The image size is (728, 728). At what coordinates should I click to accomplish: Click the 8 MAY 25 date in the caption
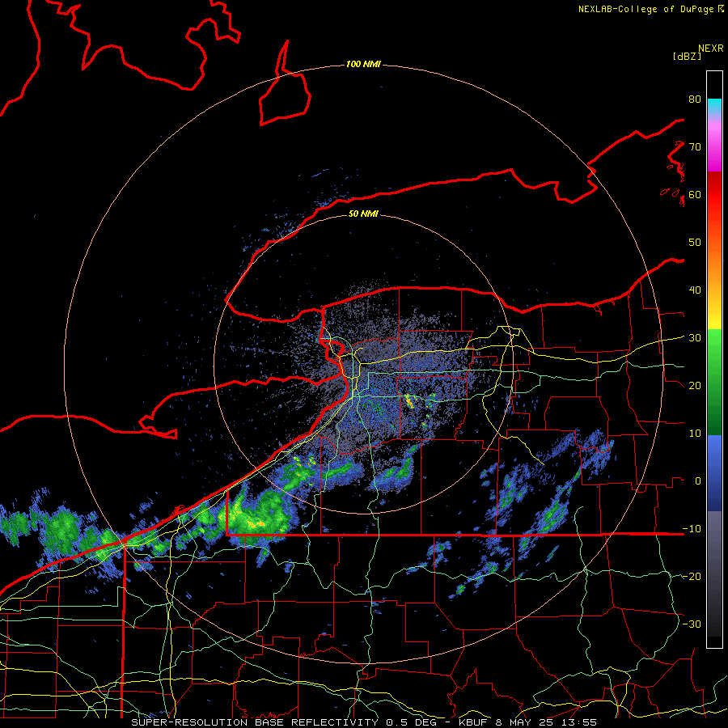point(524,722)
